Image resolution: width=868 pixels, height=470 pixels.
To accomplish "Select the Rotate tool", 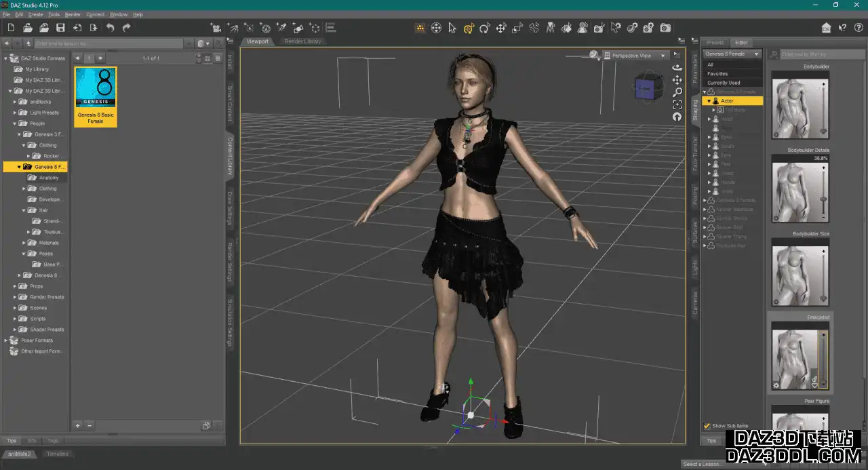I will [485, 28].
